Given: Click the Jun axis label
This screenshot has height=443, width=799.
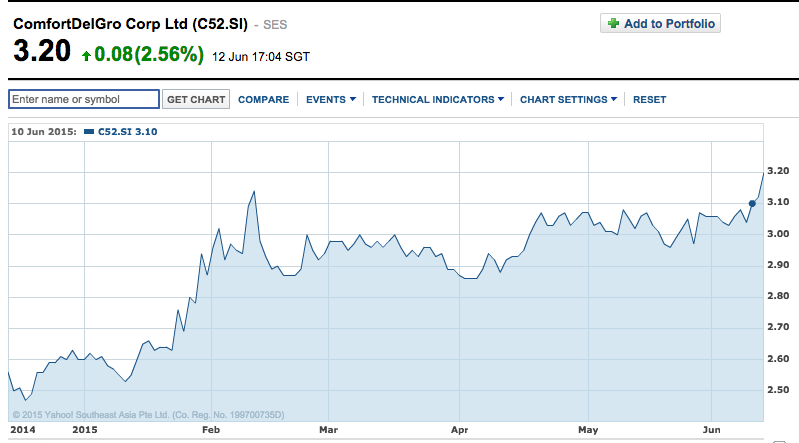Looking at the screenshot, I should tap(712, 430).
